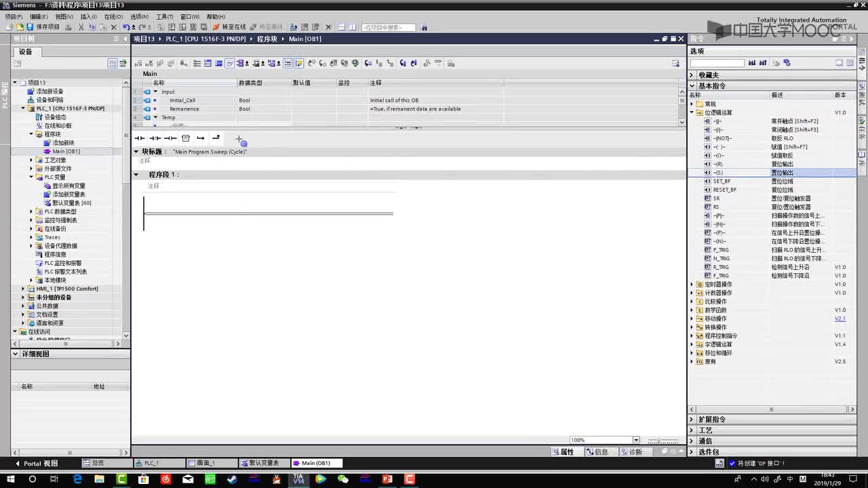
Task: Expand the 计数器操作 counter operations folder
Action: (x=692, y=293)
